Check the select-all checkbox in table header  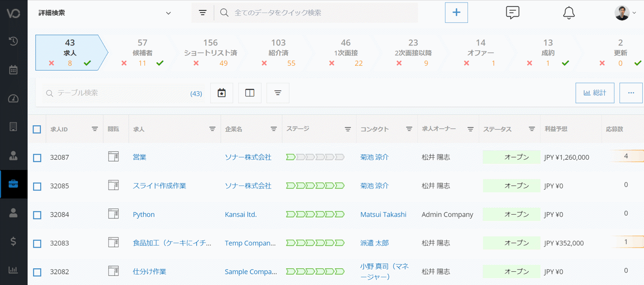pos(37,129)
